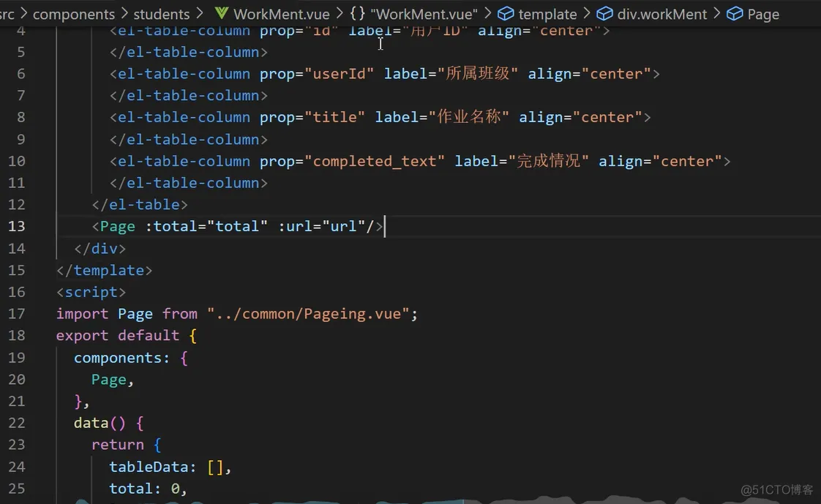The image size is (821, 504).
Task: Click closing el-table-column tag on line 5
Action: click(x=189, y=53)
